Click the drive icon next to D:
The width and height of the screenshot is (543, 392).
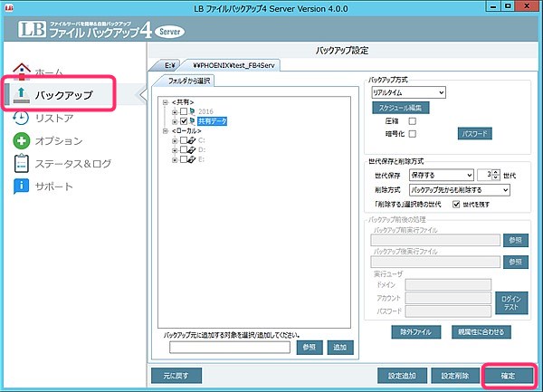(x=192, y=150)
